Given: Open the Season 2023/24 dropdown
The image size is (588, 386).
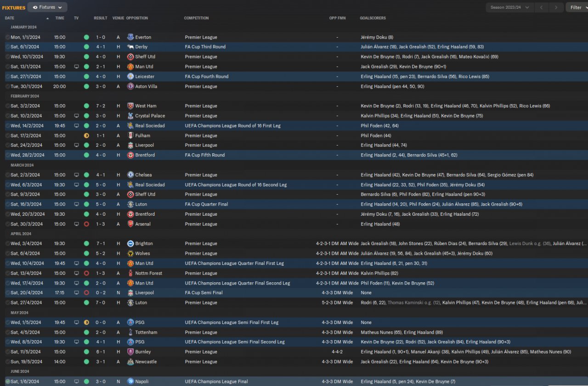Looking at the screenshot, I should point(510,7).
